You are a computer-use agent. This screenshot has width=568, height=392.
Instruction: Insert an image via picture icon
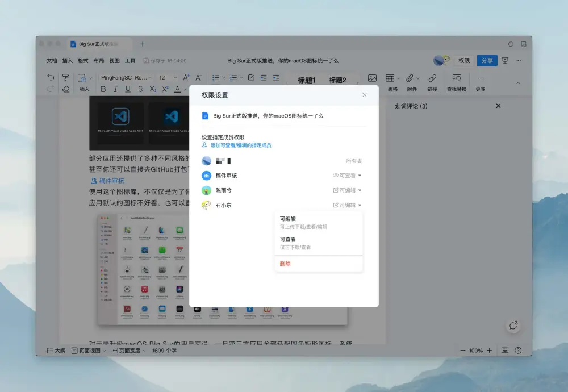point(373,78)
